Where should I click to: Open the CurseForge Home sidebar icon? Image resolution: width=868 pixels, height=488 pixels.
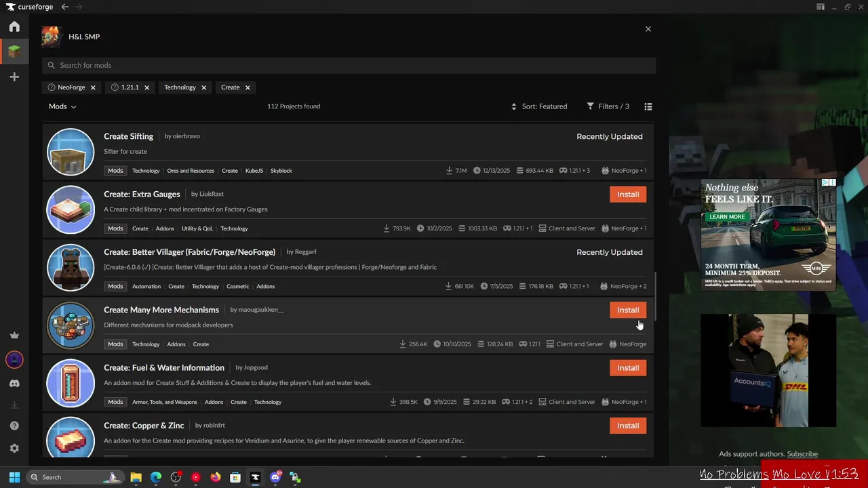14,26
